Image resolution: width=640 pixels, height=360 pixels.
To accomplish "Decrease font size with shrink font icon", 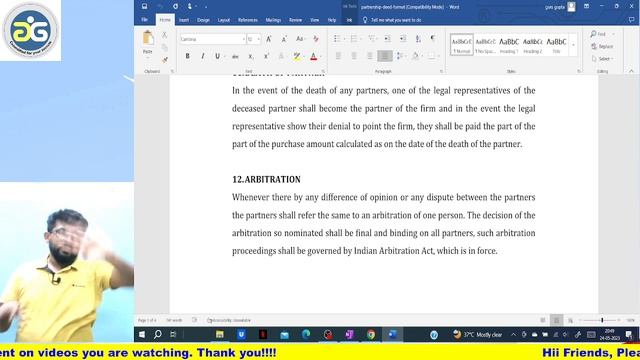I will tap(284, 39).
